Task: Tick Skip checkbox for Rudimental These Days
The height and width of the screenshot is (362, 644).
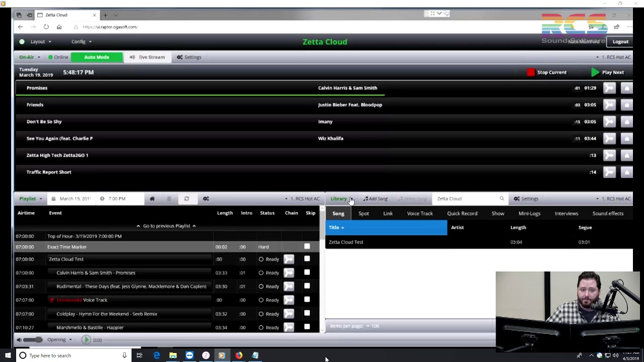Action: click(x=307, y=286)
